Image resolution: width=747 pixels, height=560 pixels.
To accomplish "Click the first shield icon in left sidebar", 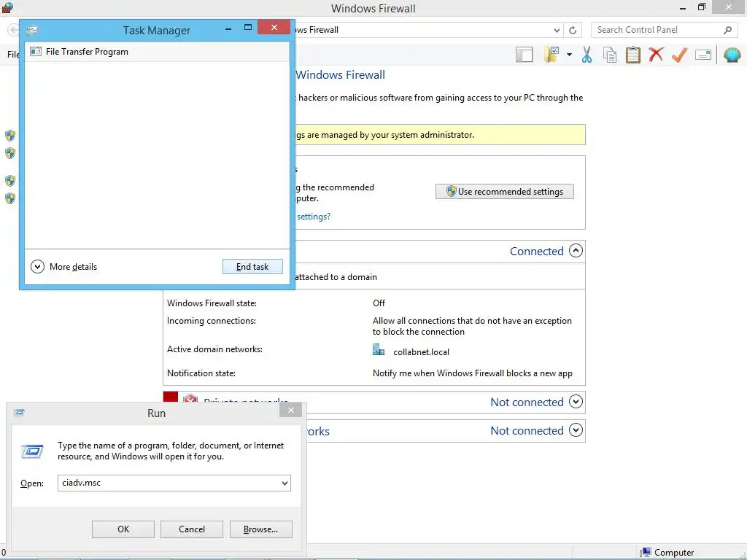I will tap(10, 136).
